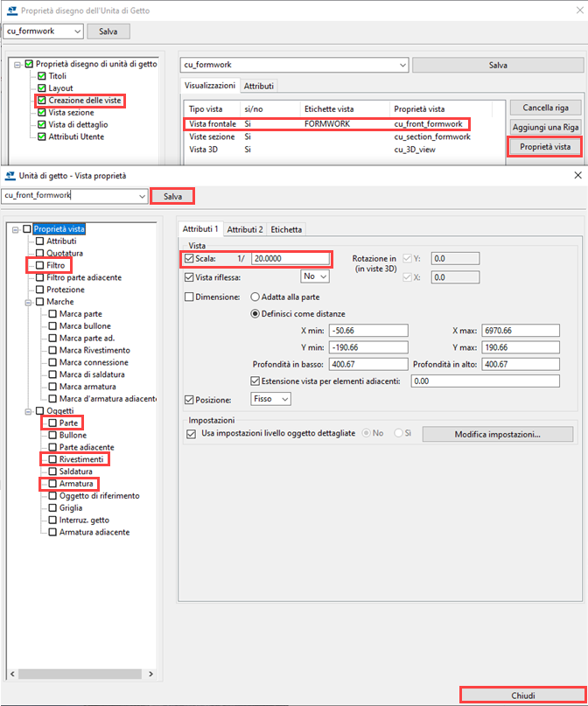Select the Marca parte tree item
The height and width of the screenshot is (706, 588).
(81, 314)
